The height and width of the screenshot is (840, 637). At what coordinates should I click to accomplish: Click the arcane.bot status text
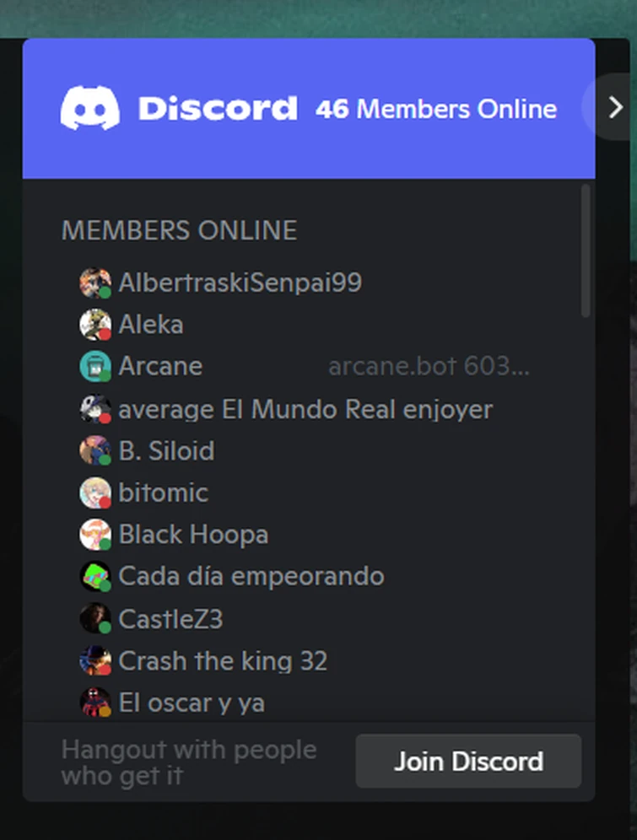429,367
